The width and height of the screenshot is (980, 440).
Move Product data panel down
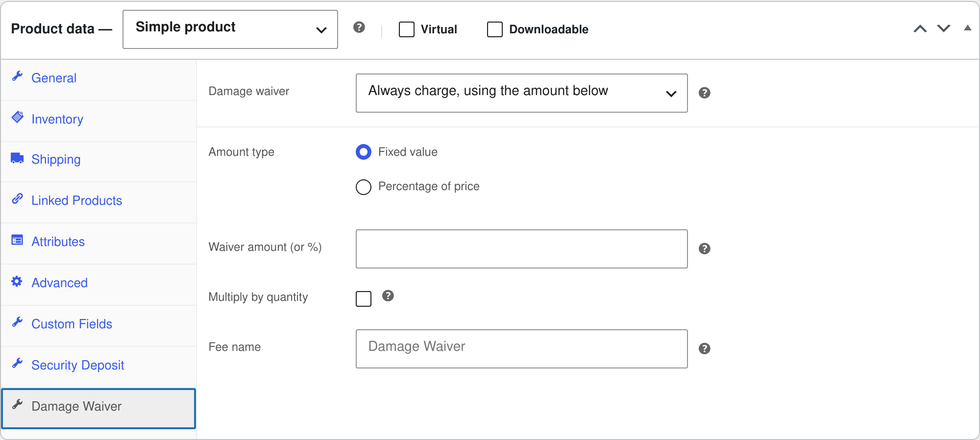[944, 28]
